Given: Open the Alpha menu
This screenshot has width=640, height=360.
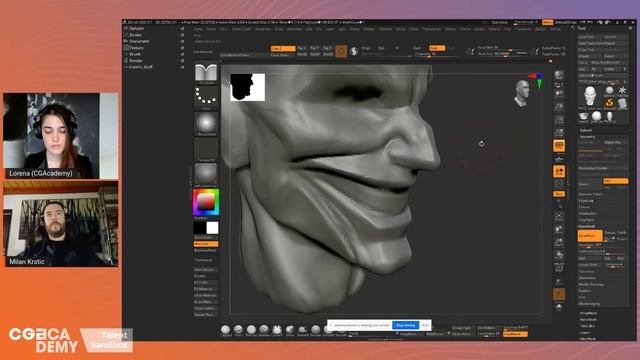Looking at the screenshot, I should pyautogui.click(x=198, y=29).
